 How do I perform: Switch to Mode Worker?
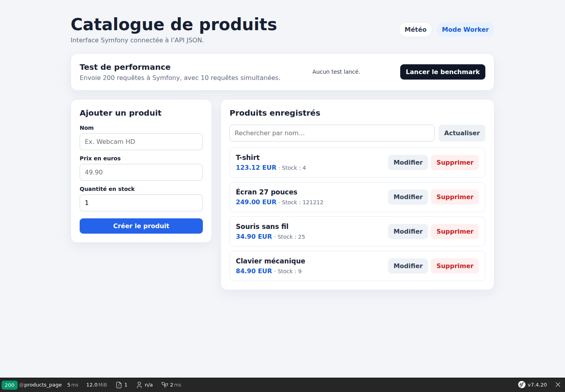click(x=465, y=30)
